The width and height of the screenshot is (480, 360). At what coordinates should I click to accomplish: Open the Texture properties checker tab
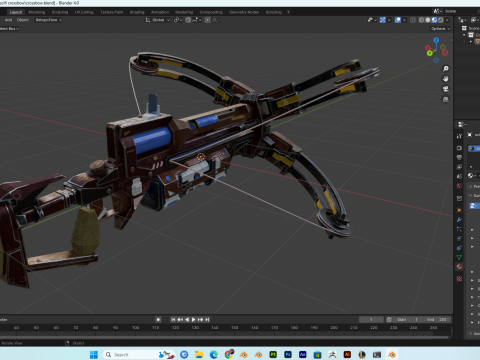[x=459, y=279]
